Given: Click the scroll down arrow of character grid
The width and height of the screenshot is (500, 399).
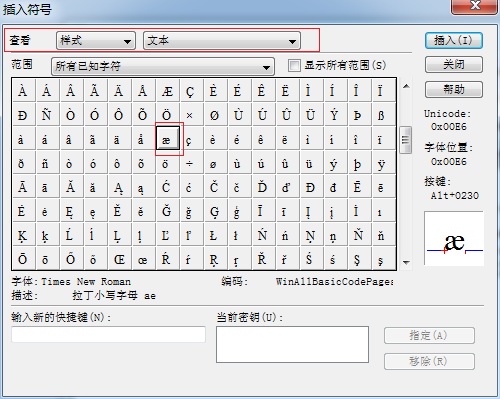Looking at the screenshot, I should [x=406, y=262].
